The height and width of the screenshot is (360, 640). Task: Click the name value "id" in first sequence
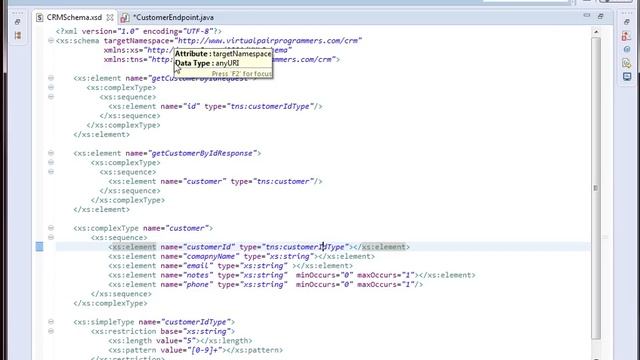[x=191, y=107]
